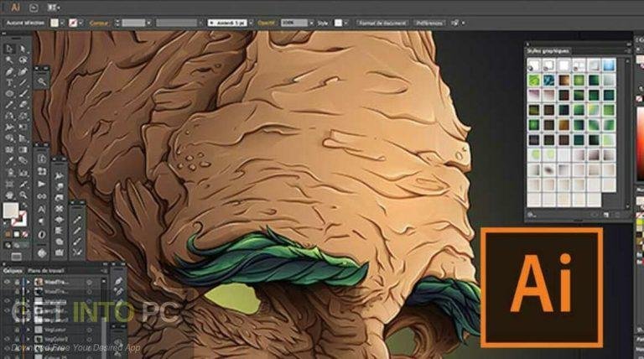Screen dimensions: 644x359
Task: Select the Type tool
Action: 9,82
